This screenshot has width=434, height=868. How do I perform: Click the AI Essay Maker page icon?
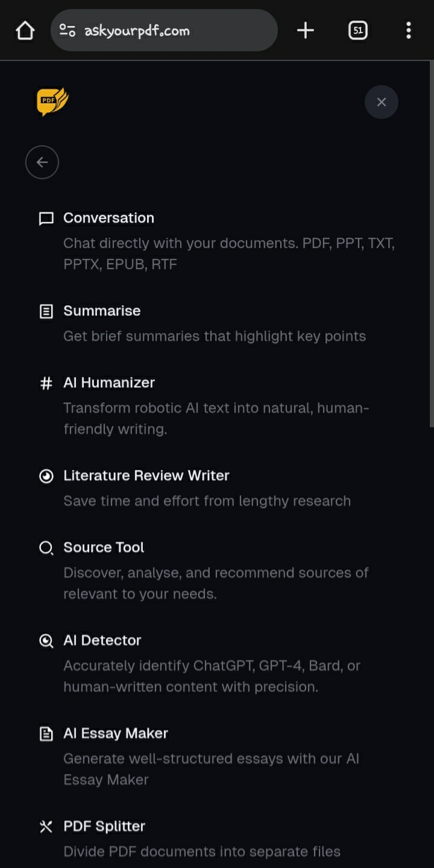[x=46, y=733]
